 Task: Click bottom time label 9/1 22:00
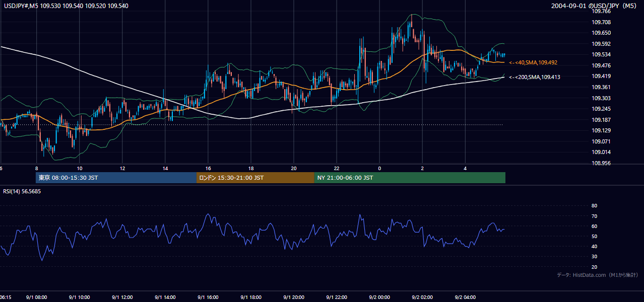[337, 297]
